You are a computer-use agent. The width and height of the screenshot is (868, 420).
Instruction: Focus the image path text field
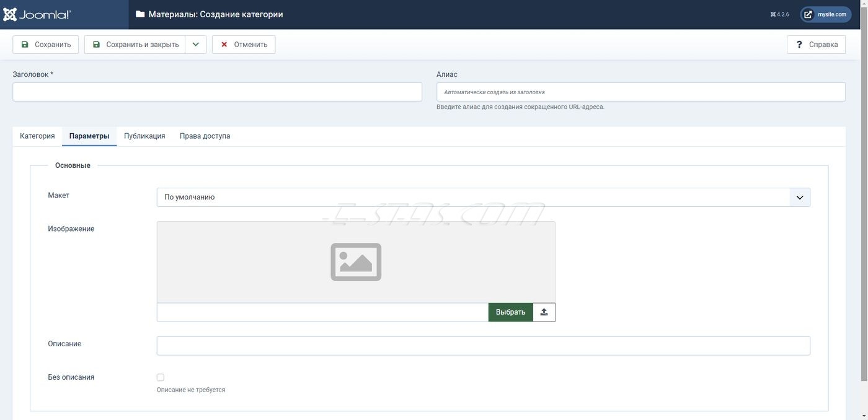pyautogui.click(x=322, y=312)
